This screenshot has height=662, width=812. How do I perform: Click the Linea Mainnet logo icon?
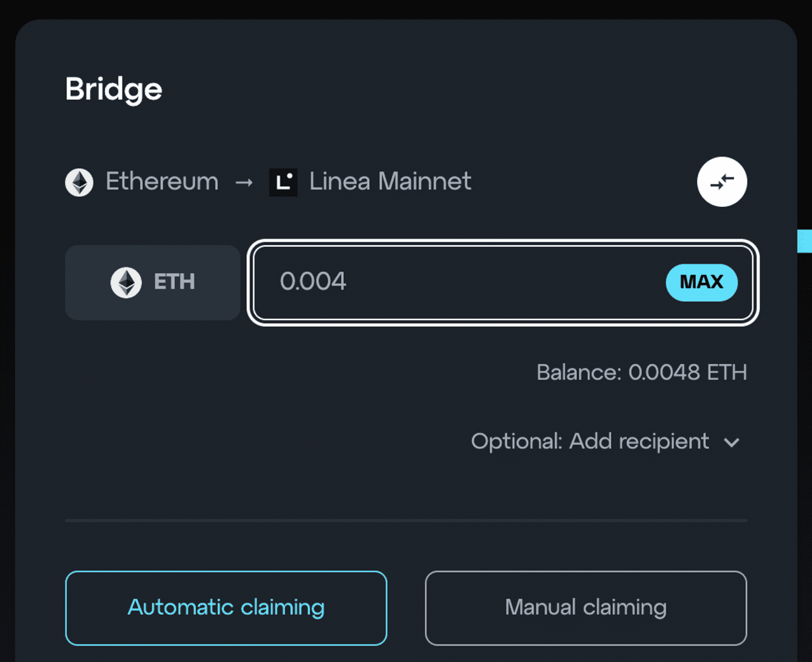tap(283, 182)
